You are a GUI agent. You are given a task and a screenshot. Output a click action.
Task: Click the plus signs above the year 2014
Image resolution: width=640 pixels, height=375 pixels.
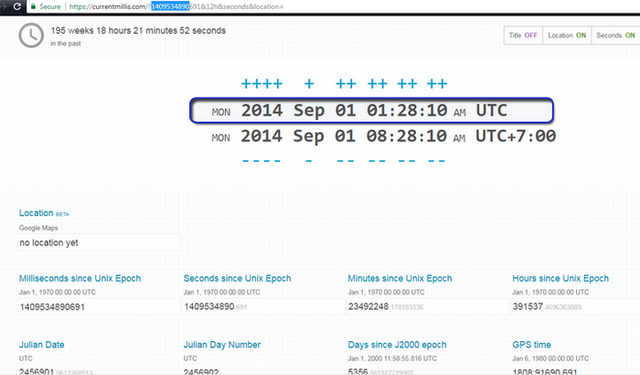click(262, 84)
